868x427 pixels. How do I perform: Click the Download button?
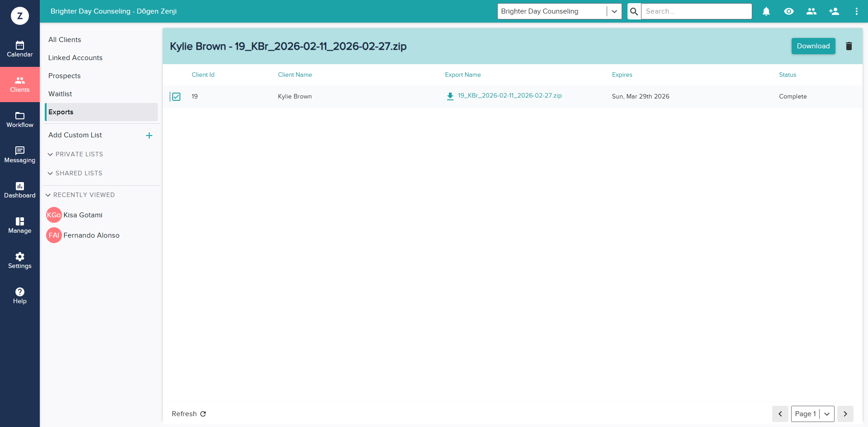pyautogui.click(x=813, y=46)
